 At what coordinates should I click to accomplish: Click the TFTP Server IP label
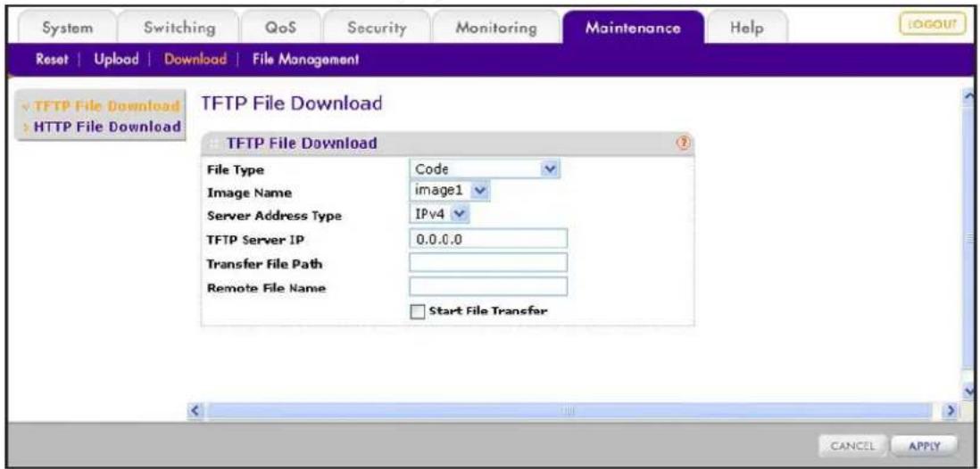(254, 241)
